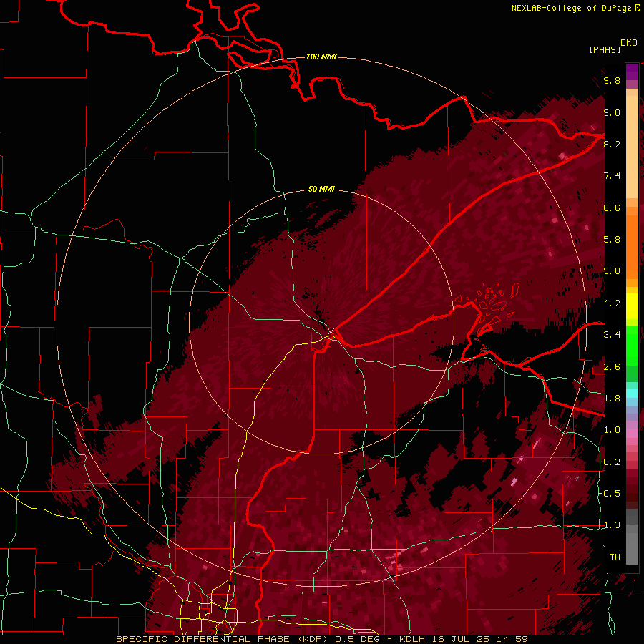Click the Specific Differential Phase (KDP) caption
The height and width of the screenshot is (644, 644).
coord(223,639)
